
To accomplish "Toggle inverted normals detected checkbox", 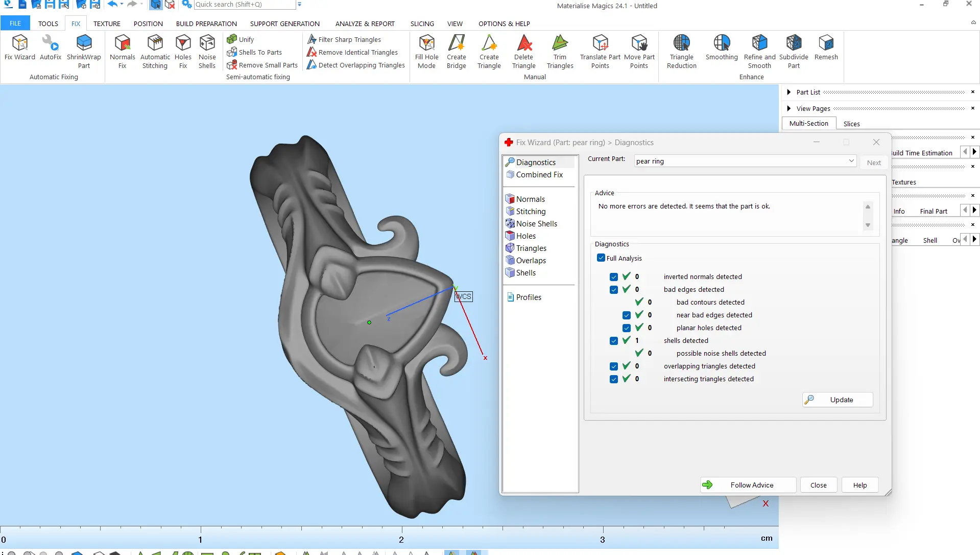I will (614, 277).
